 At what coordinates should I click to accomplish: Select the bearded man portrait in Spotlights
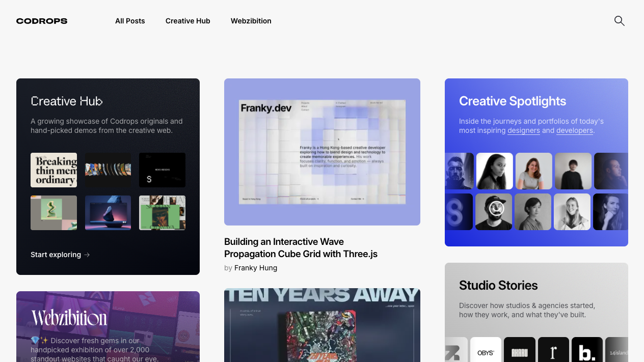tap(459, 171)
